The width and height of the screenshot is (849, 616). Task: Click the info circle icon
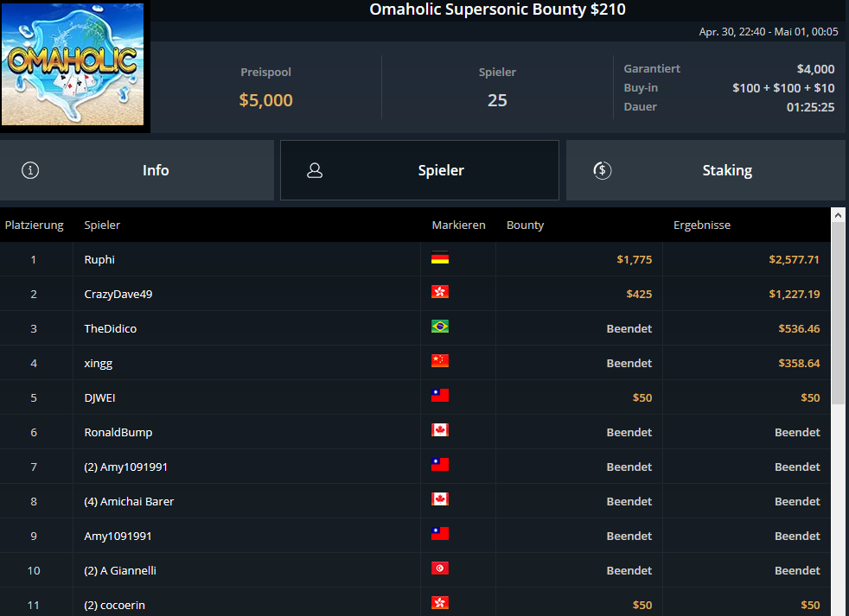[30, 170]
